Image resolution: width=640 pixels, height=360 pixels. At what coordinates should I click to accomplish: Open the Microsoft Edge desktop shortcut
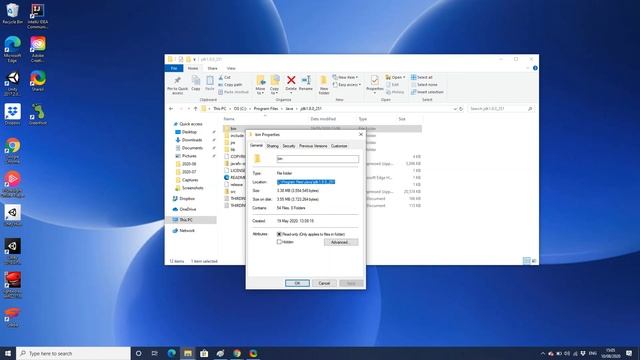click(13, 49)
